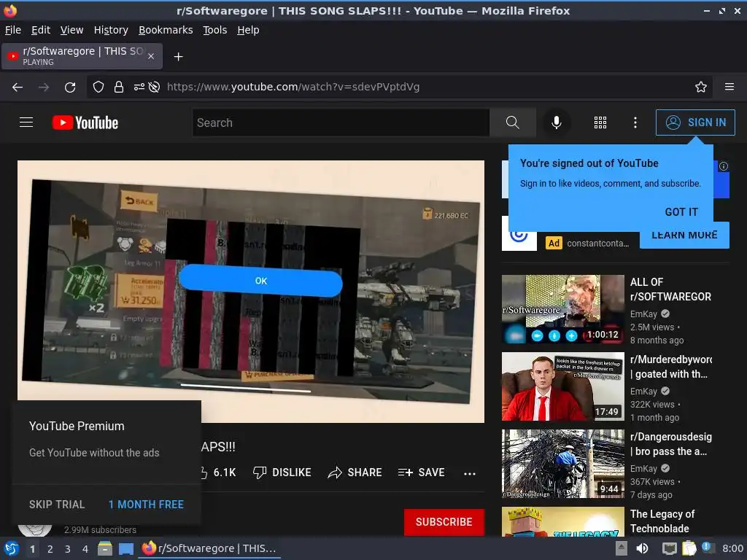Like the video with 6.1K
This screenshot has height=560, width=747.
(218, 472)
